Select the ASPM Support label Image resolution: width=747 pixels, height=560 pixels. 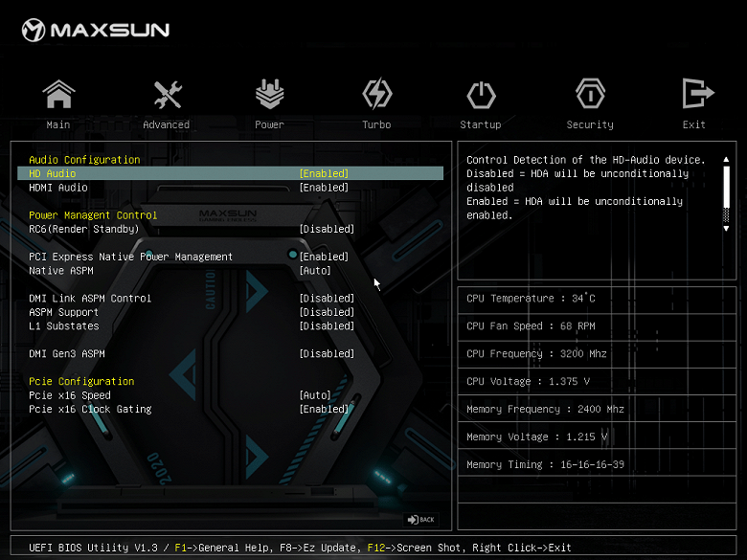(63, 312)
